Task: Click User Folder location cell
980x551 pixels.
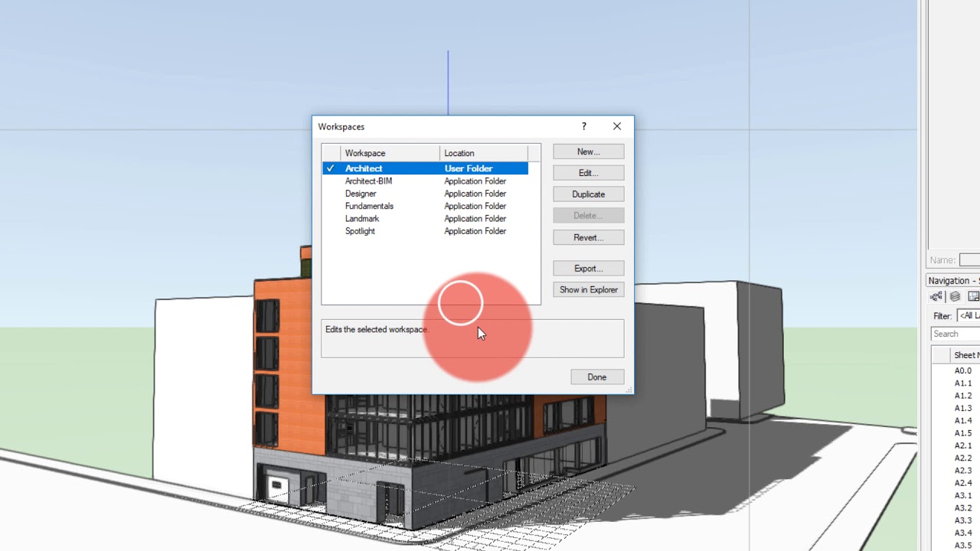Action: [468, 168]
